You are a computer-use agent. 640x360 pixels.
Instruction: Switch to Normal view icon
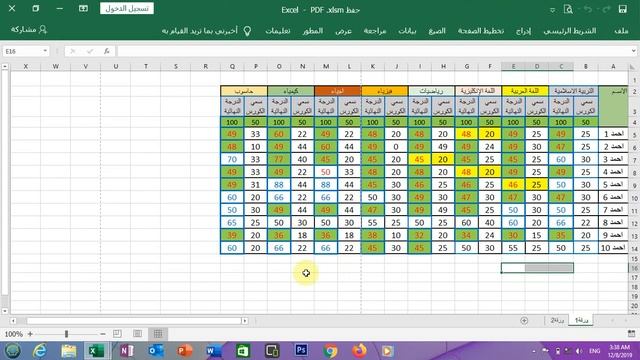point(158,334)
